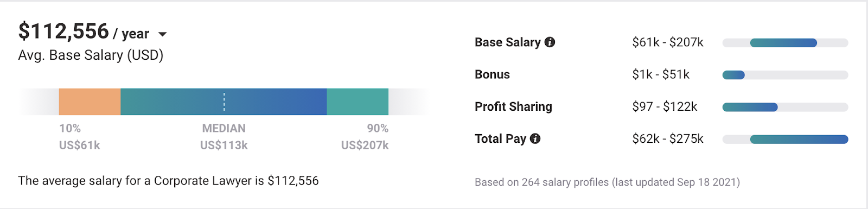868x209 pixels.
Task: Click the $112,556 average salary figure
Action: [x=63, y=31]
